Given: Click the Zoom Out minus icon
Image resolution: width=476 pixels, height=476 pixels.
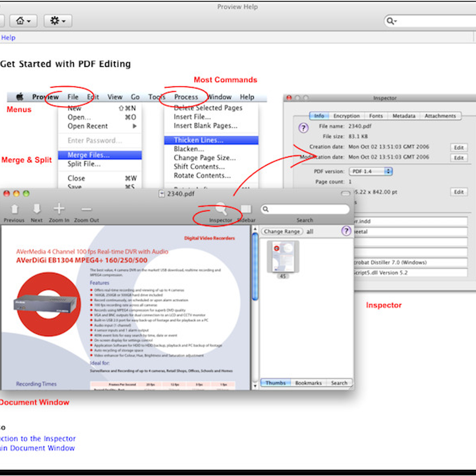Looking at the screenshot, I should (x=86, y=209).
